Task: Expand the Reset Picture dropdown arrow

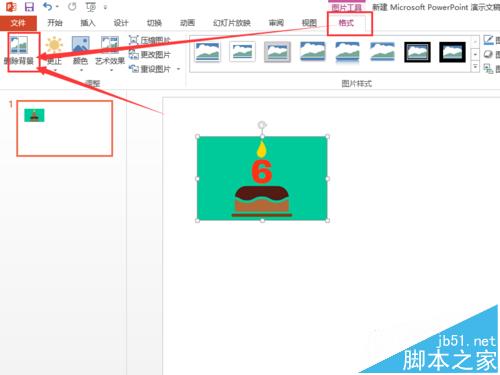Action: click(179, 69)
